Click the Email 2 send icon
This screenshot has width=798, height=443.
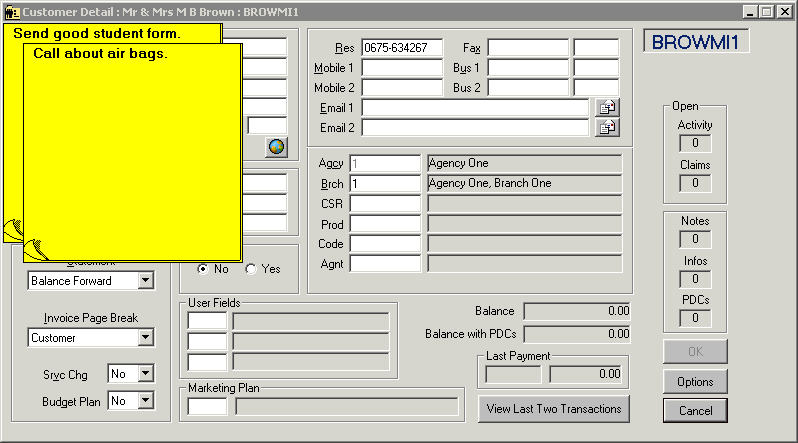(607, 127)
